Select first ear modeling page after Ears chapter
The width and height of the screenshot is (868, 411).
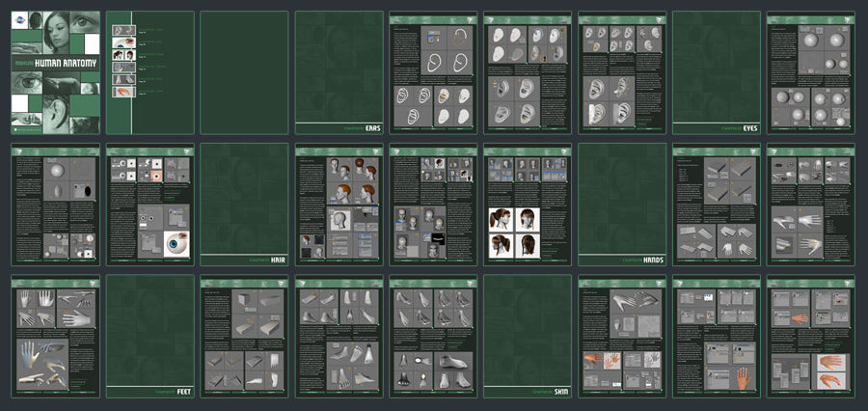[x=433, y=72]
